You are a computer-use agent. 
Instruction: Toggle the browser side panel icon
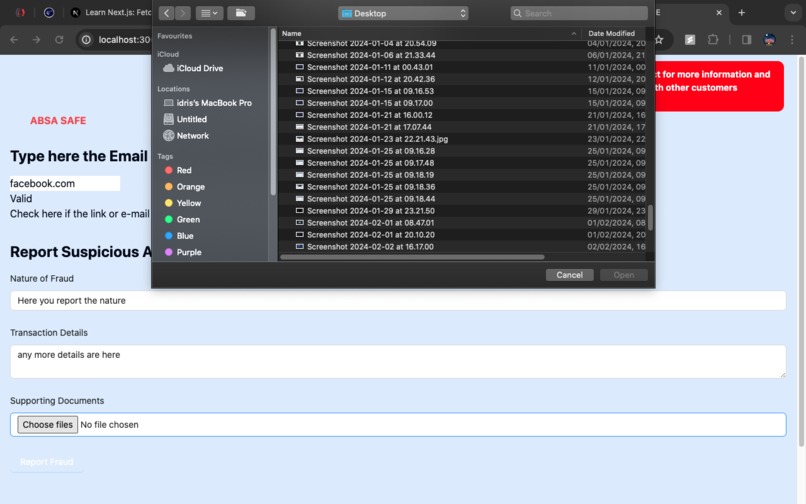(x=746, y=40)
